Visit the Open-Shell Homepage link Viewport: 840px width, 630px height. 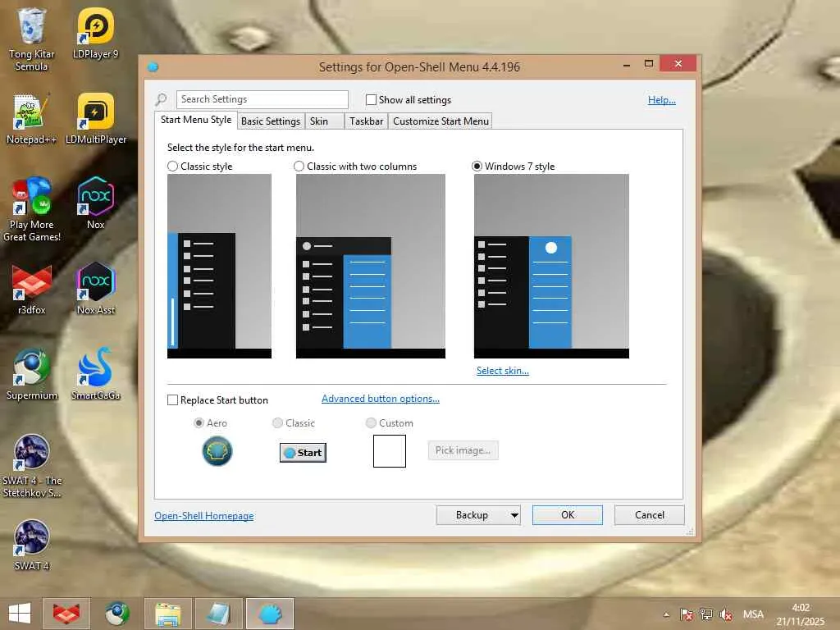204,516
